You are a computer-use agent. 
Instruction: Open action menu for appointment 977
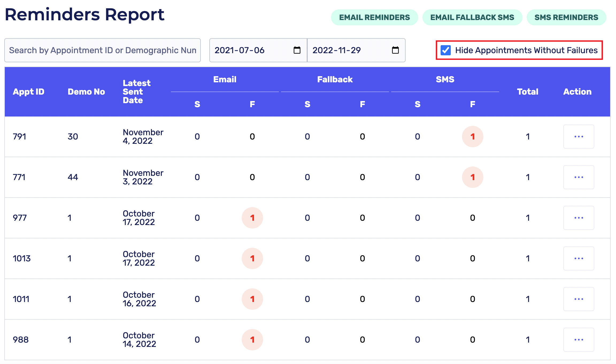click(x=579, y=218)
